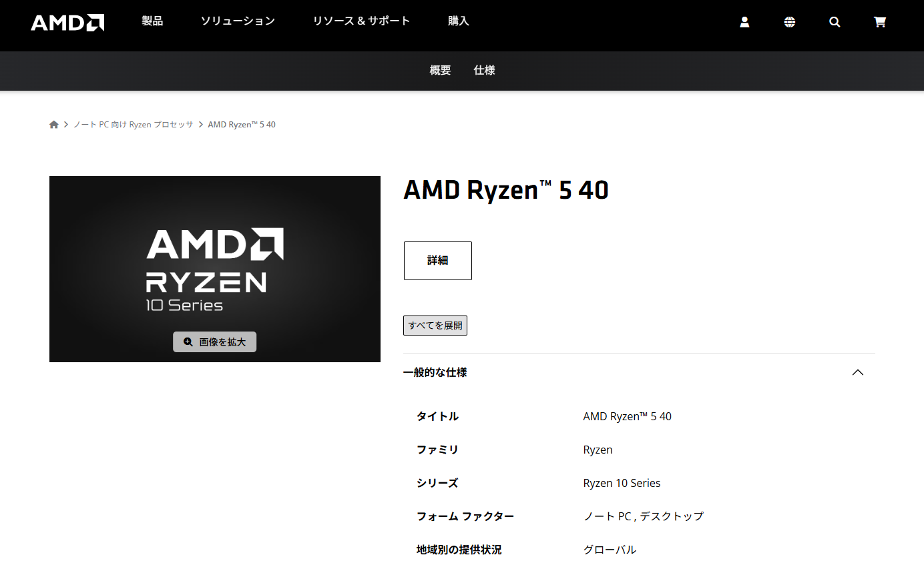
Task: Click the 地域別の提供状況 spec label
Action: 459,550
